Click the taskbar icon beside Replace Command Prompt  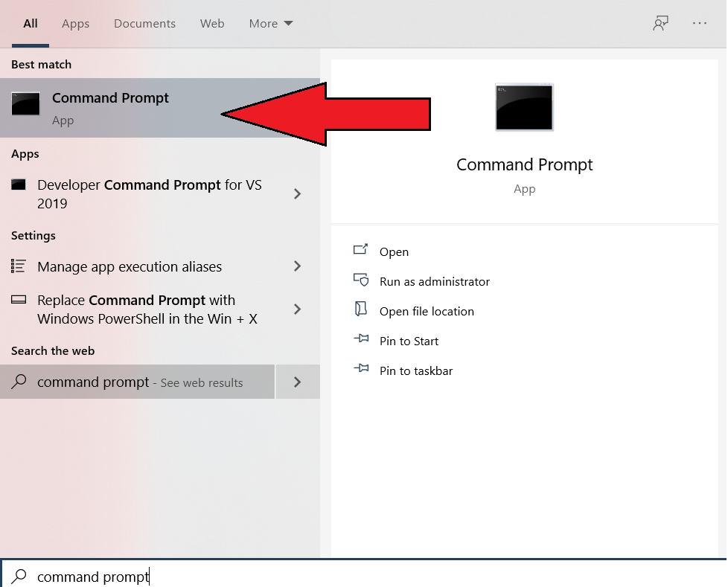point(19,299)
